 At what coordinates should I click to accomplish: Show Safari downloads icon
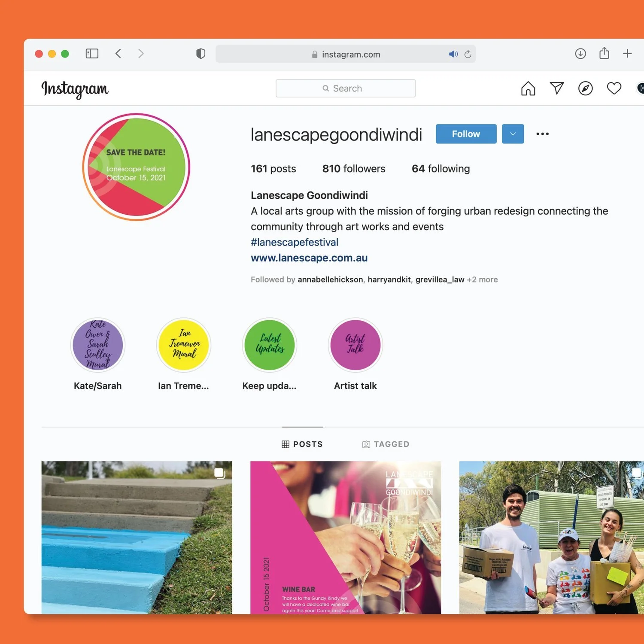click(580, 54)
